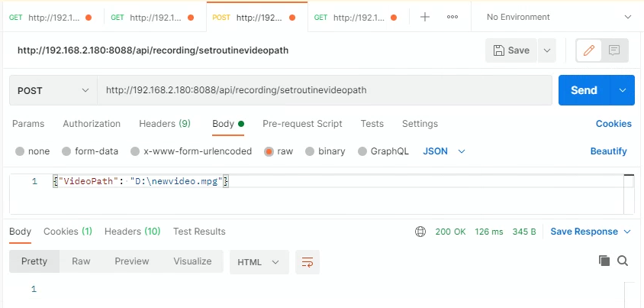Open the comments icon beside the pencil
This screenshot has width=644, height=308.
point(614,50)
